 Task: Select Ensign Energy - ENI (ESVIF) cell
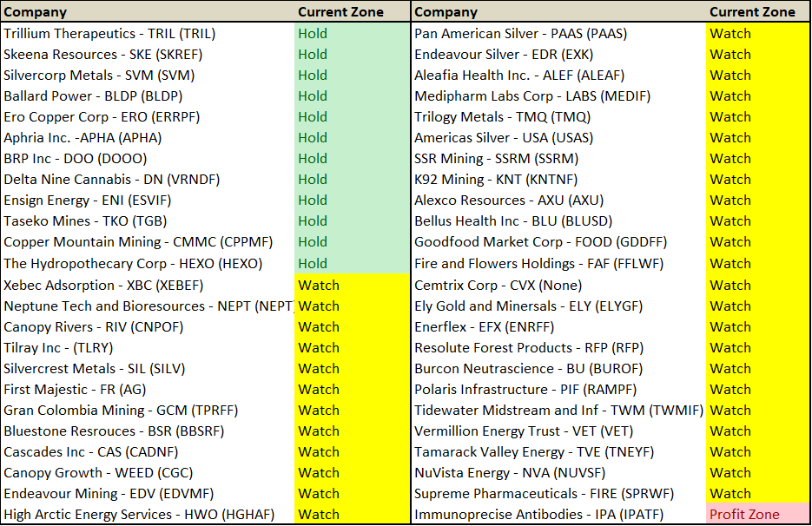pos(148,201)
